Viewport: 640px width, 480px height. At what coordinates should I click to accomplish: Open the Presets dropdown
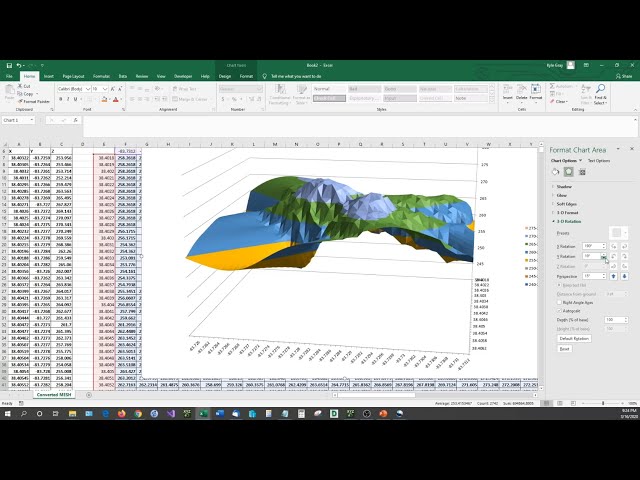point(619,233)
